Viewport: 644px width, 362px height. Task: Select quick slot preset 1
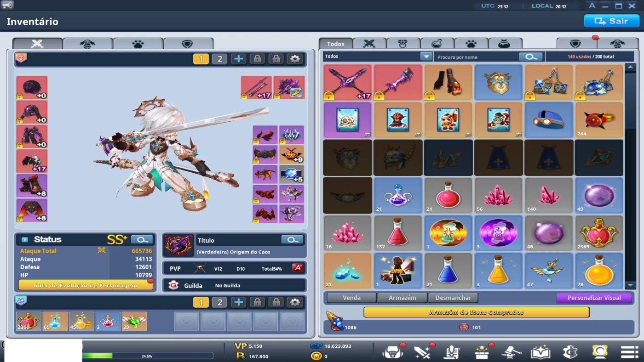201,302
